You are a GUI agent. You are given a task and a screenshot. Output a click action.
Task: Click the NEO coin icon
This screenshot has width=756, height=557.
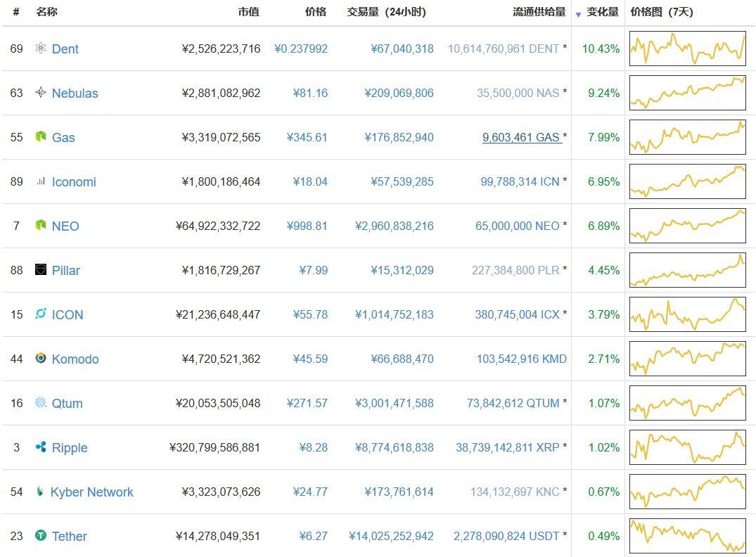pos(41,225)
